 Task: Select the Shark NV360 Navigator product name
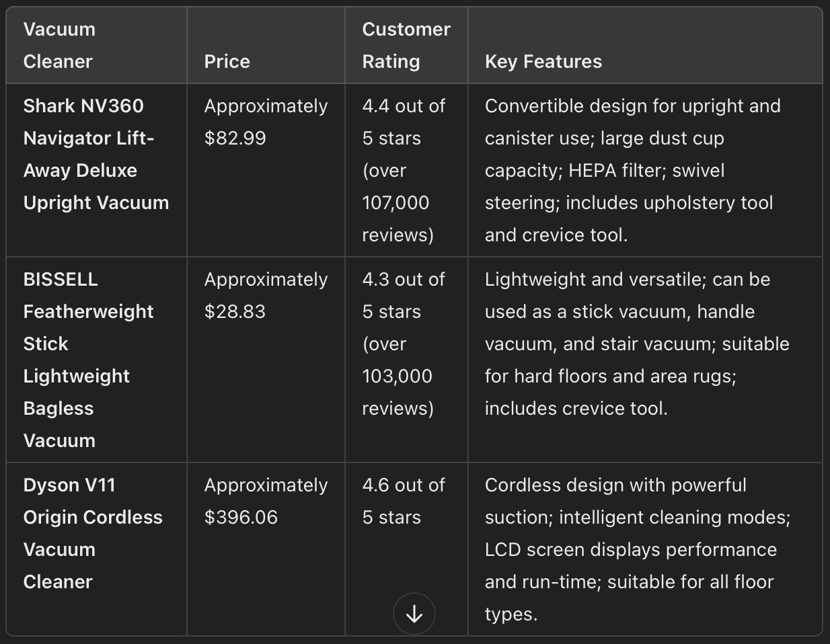tap(96, 154)
